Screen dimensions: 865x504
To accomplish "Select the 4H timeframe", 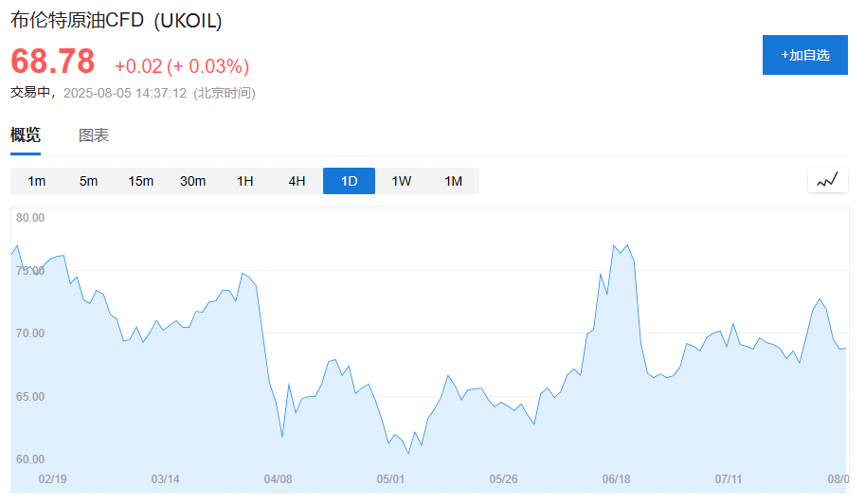I will (x=297, y=181).
